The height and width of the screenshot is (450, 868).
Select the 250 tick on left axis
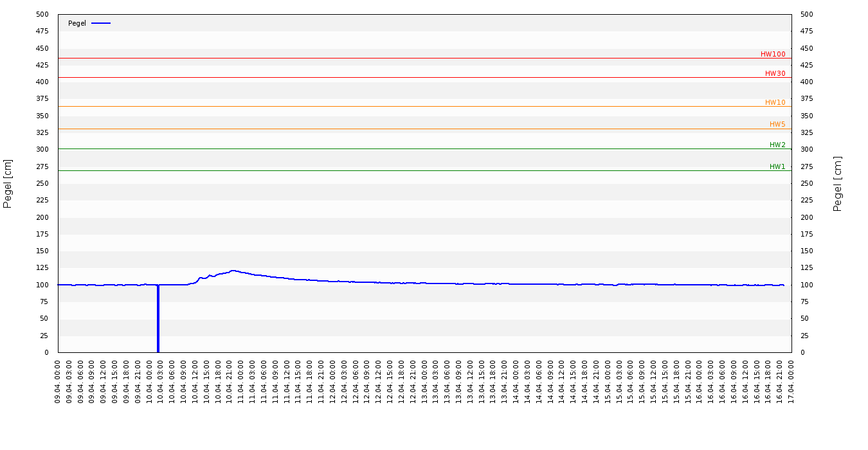[42, 183]
